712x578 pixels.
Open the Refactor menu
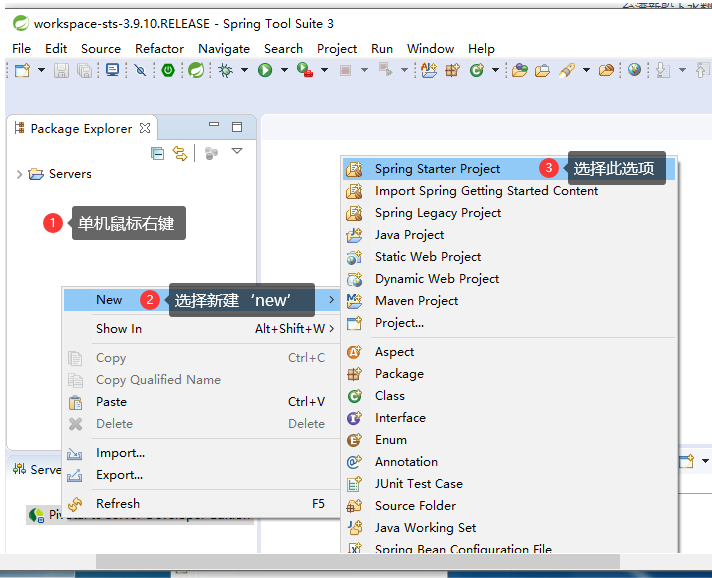click(159, 49)
